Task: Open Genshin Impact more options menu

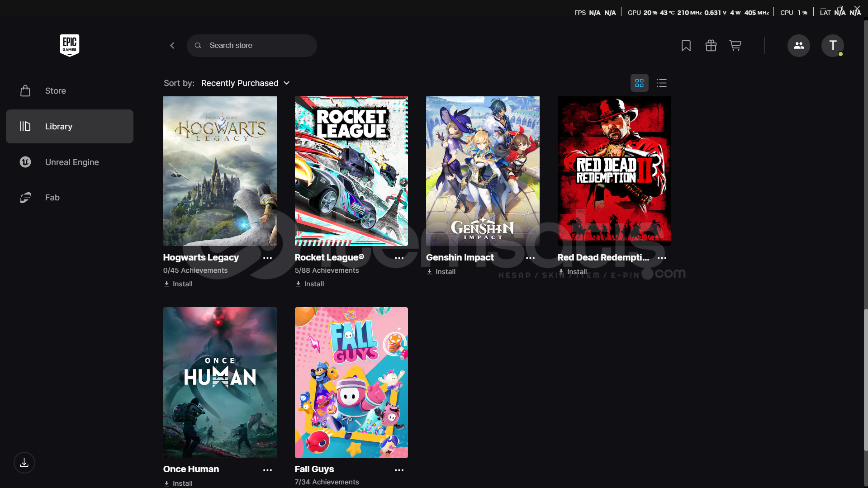Action: tap(531, 258)
